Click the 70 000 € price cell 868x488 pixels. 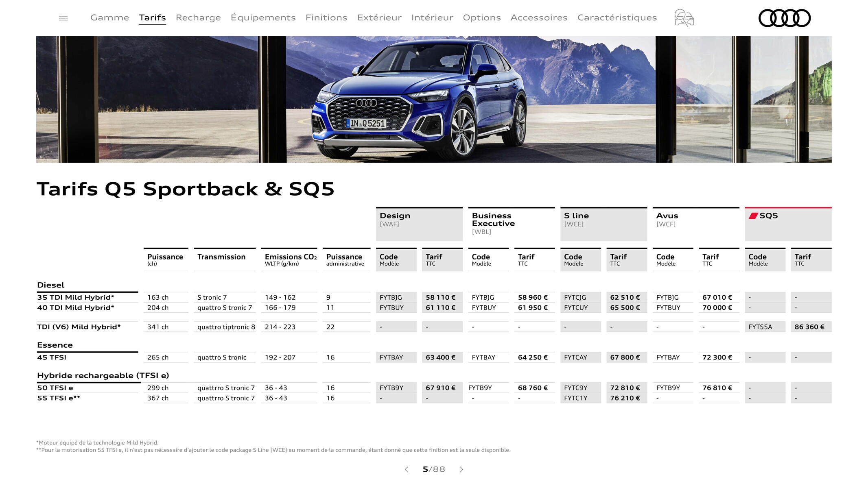tap(717, 307)
